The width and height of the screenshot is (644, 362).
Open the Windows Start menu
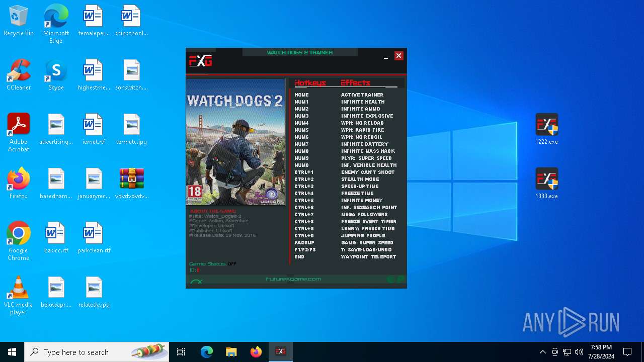12,352
